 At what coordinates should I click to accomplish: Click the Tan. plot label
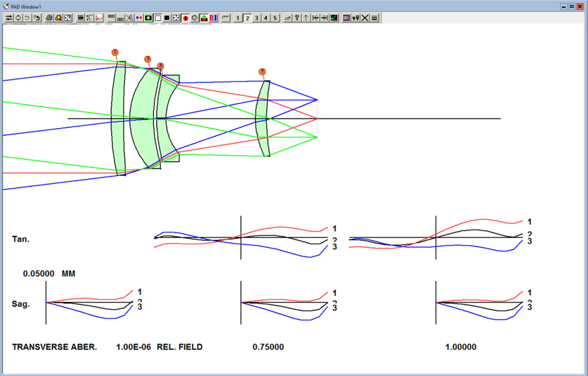click(x=21, y=239)
